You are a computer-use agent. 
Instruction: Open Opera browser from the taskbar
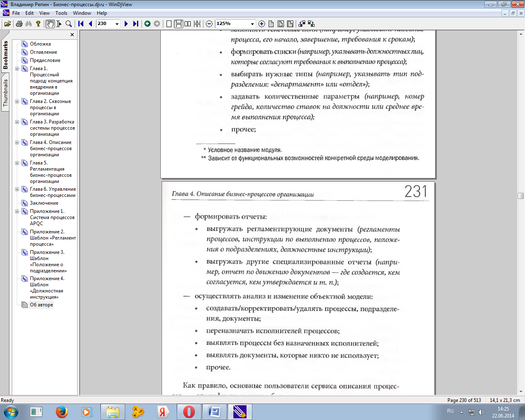pyautogui.click(x=189, y=412)
